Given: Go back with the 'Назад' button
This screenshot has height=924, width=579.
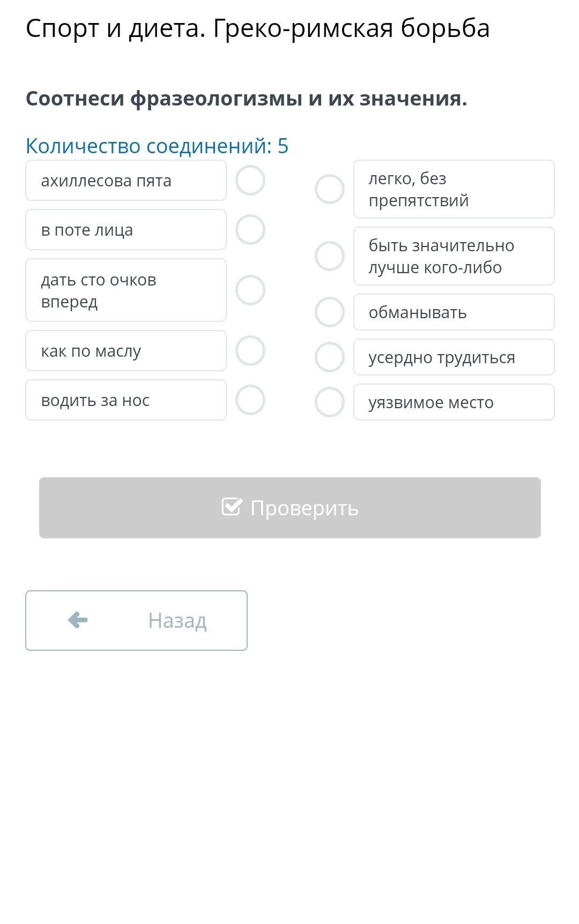Looking at the screenshot, I should 136,620.
